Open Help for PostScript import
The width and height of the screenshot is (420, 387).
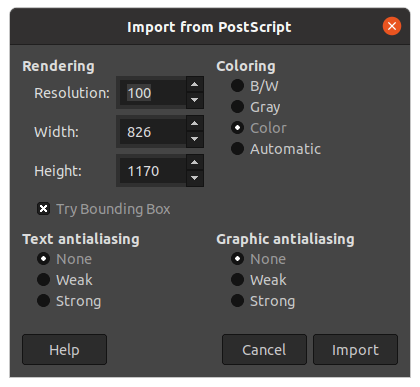coord(64,350)
